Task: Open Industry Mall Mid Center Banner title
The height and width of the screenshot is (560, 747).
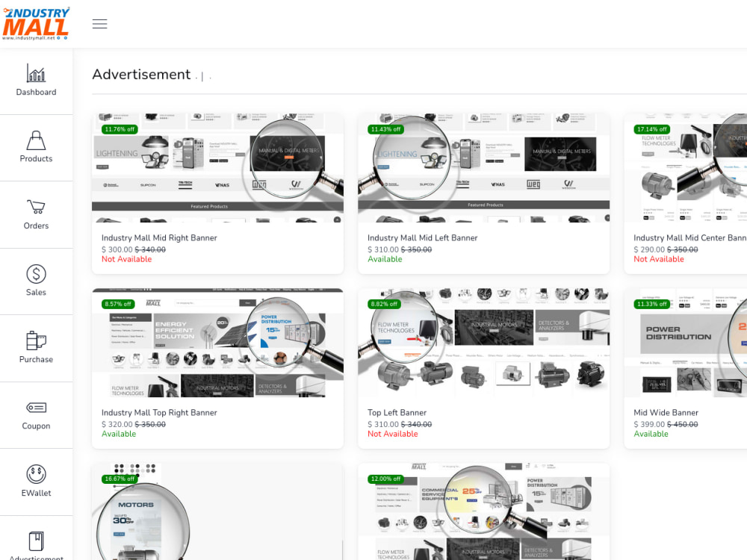Action: (x=689, y=237)
